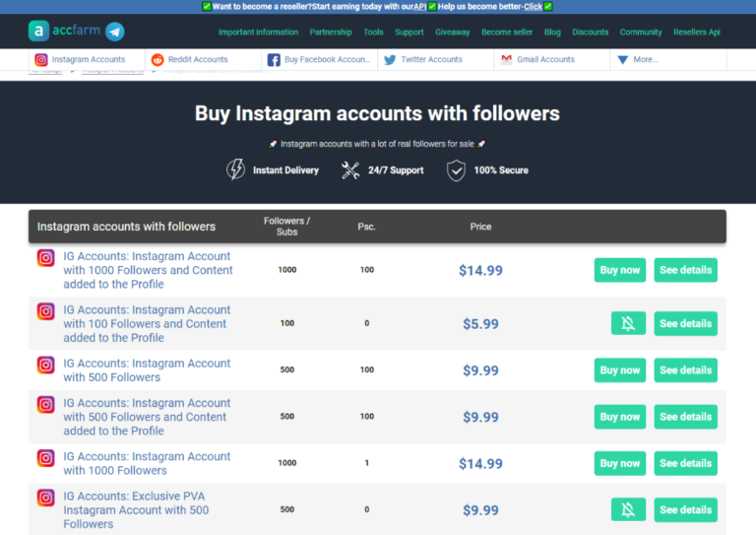Click the Instant Delivery lightning icon
This screenshot has width=756, height=535.
click(236, 169)
